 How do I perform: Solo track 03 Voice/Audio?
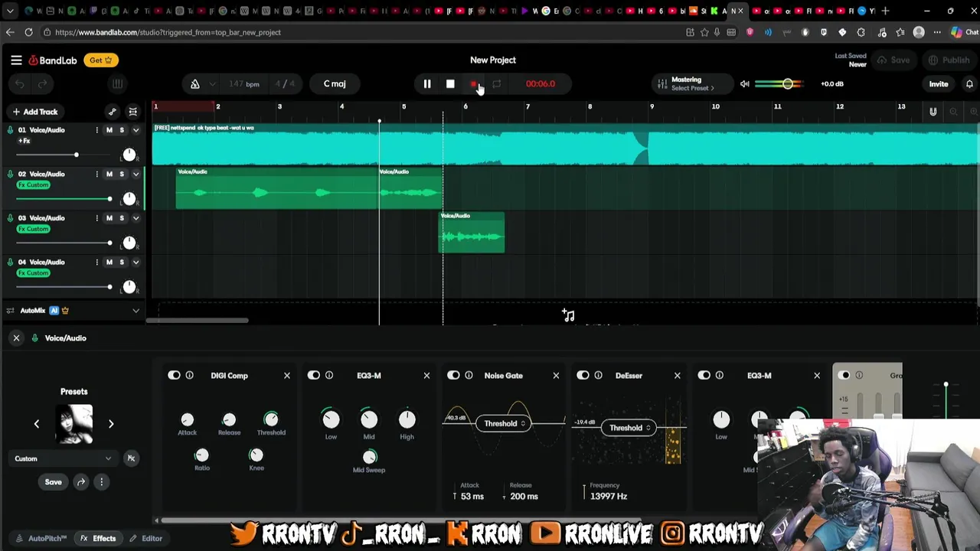(x=121, y=218)
